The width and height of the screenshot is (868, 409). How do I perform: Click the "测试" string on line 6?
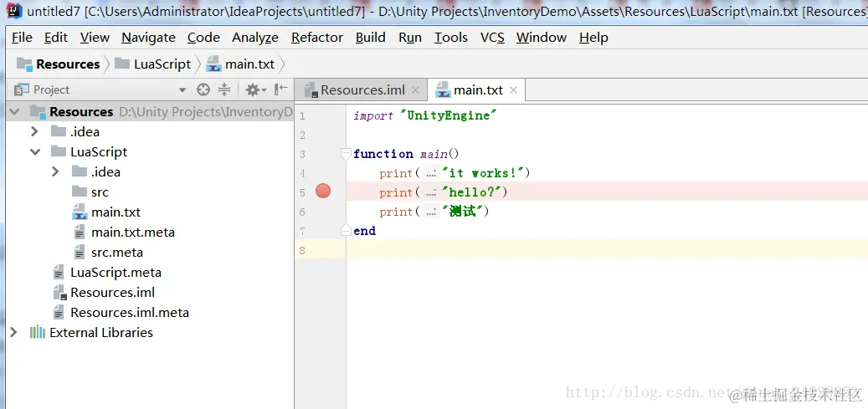(463, 212)
